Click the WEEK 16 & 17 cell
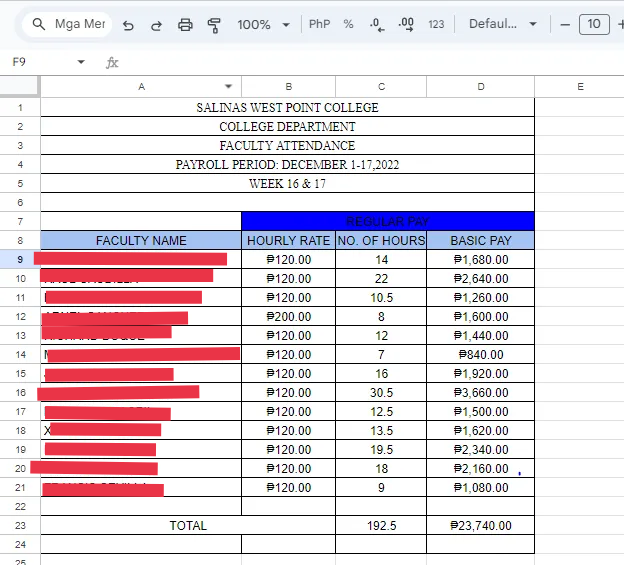The height and width of the screenshot is (565, 624). [287, 183]
